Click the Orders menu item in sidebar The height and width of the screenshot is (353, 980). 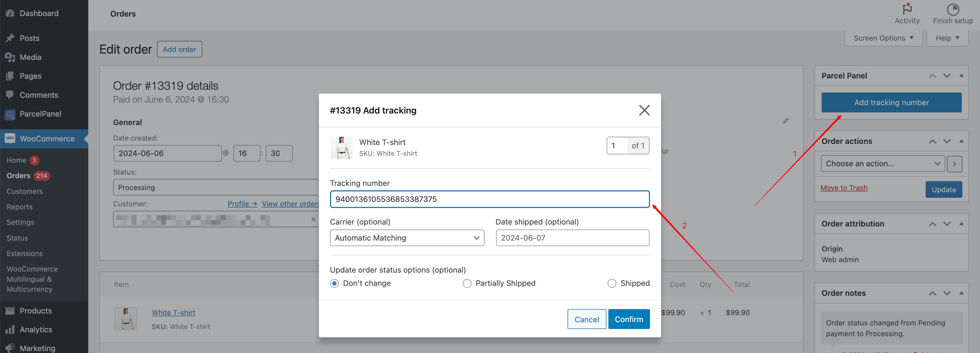[18, 175]
